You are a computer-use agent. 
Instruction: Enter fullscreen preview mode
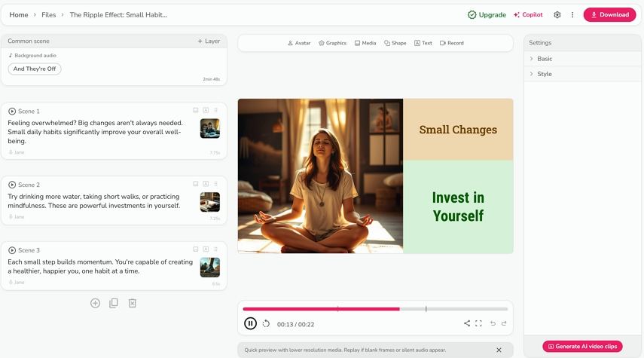point(478,323)
